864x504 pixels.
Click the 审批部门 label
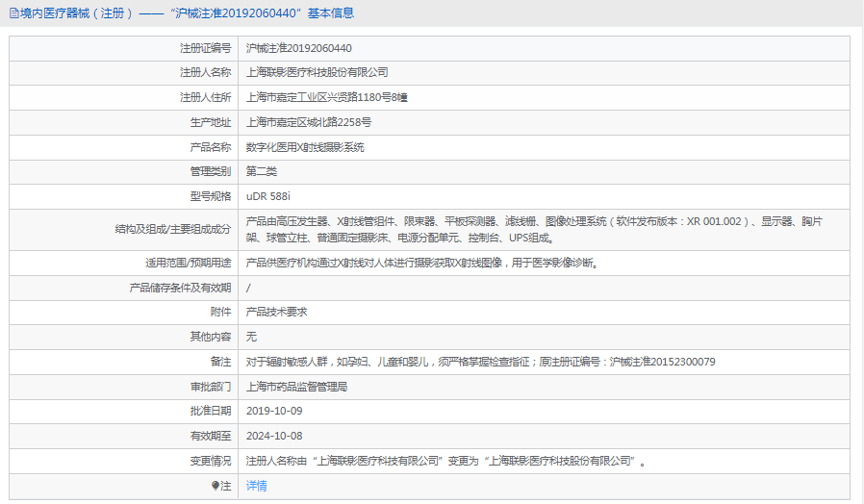coord(211,387)
